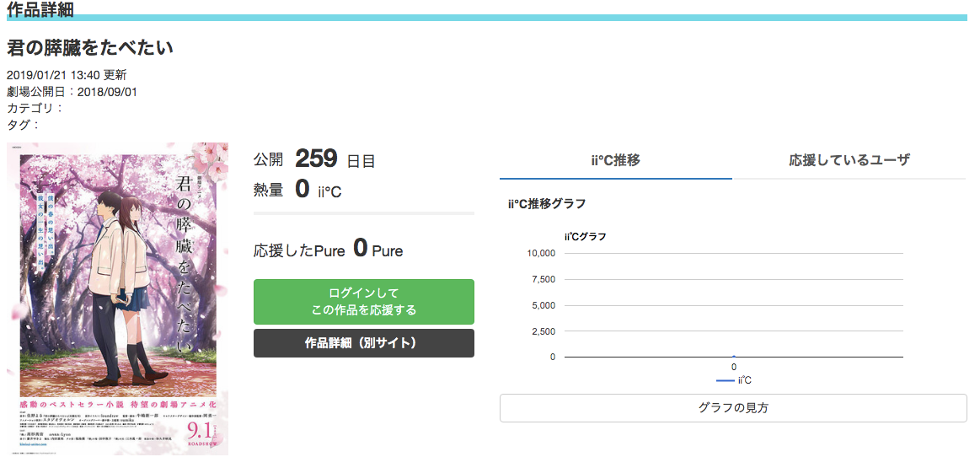
Task: Open 作品詳細（別サイト） dark button
Action: [363, 343]
